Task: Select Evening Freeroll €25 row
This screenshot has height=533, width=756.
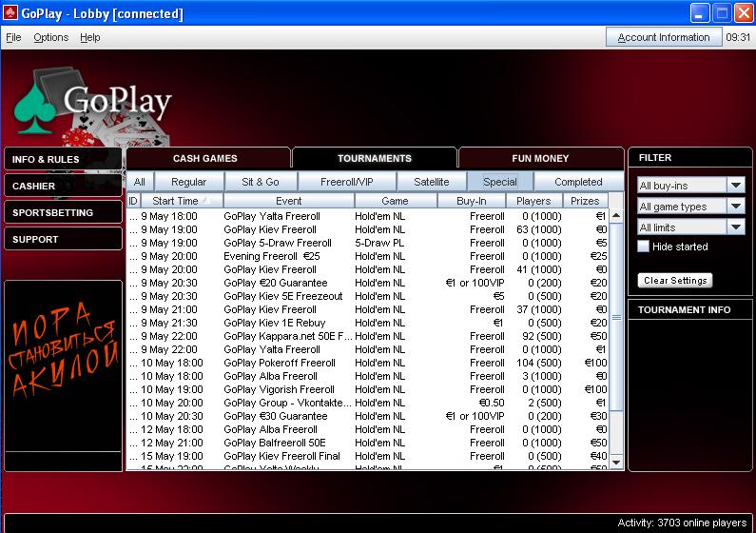Action: (368, 256)
